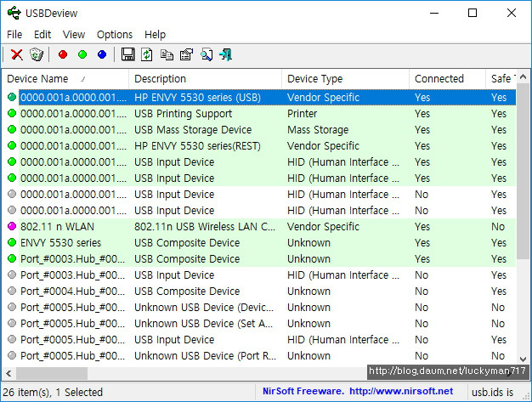The height and width of the screenshot is (402, 532).
Task: Click the USBDeview app icon in title bar
Action: click(x=14, y=14)
